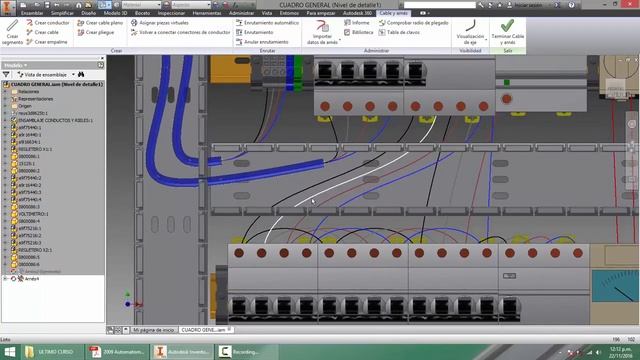640x360 pixels.
Task: Expand the Representaciones node
Action: (x=5, y=99)
